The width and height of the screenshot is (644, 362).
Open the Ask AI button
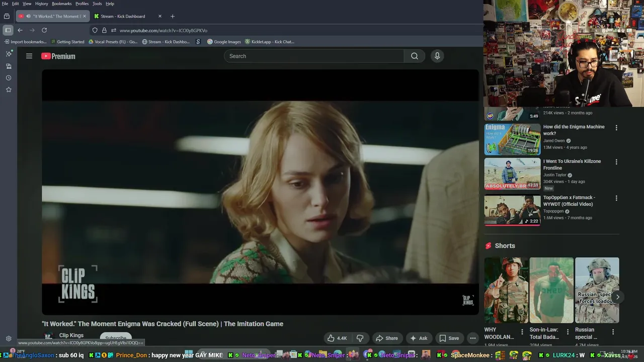tap(419, 338)
